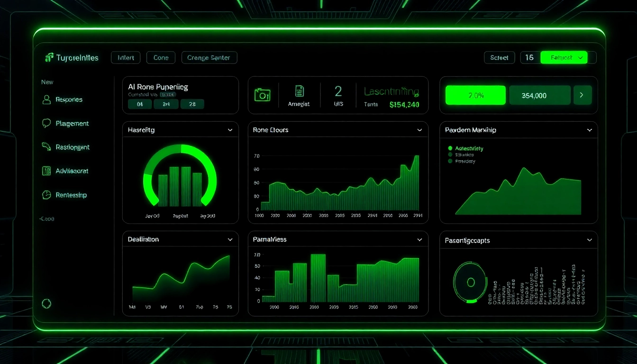Click the Turoreinites logo icon
Image resolution: width=637 pixels, height=364 pixels.
coord(49,57)
